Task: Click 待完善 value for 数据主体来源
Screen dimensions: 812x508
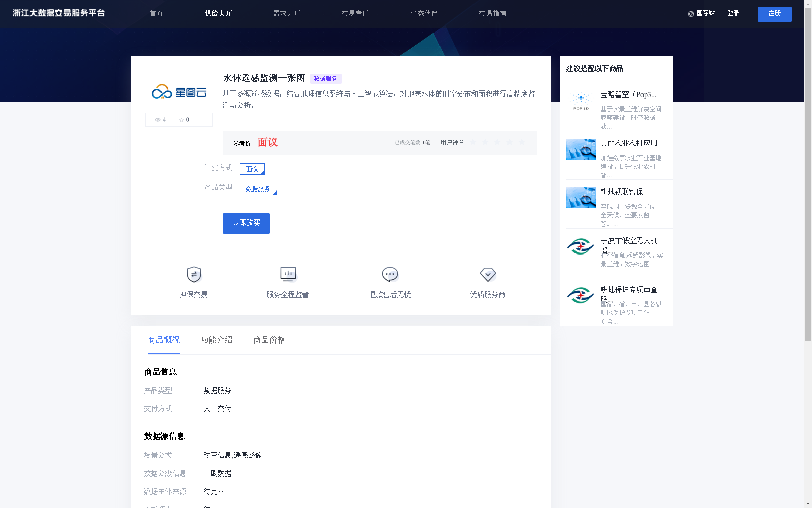Action: [214, 492]
